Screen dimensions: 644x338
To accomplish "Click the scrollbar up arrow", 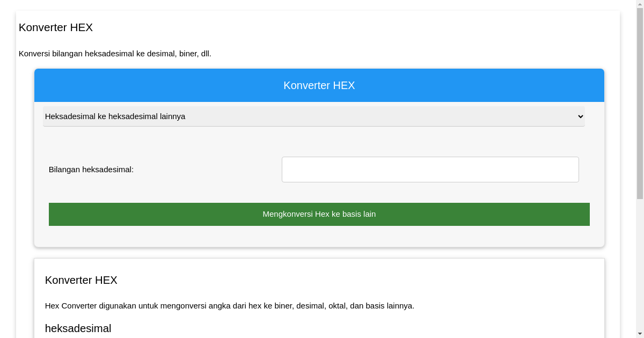I will [639, 4].
